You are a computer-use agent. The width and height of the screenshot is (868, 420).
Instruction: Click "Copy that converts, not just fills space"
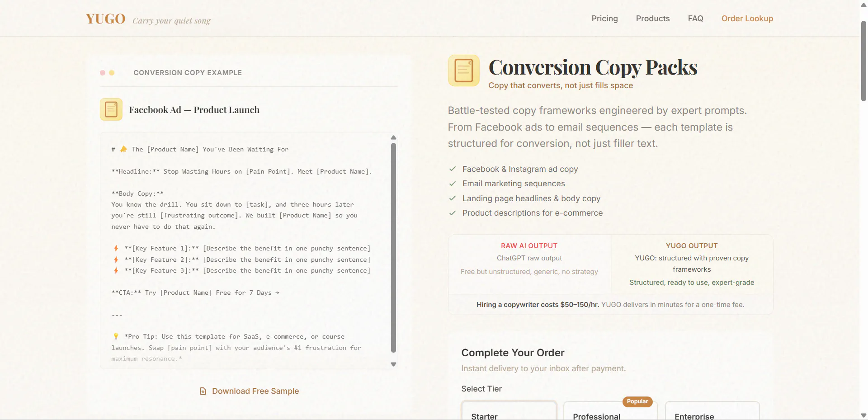[x=561, y=85]
